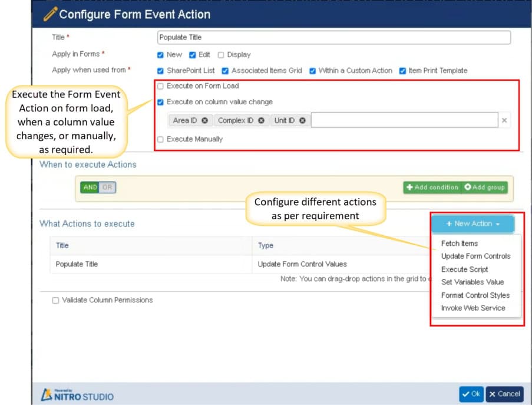
Task: Click the Update Form Control Values cell
Action: (302, 264)
